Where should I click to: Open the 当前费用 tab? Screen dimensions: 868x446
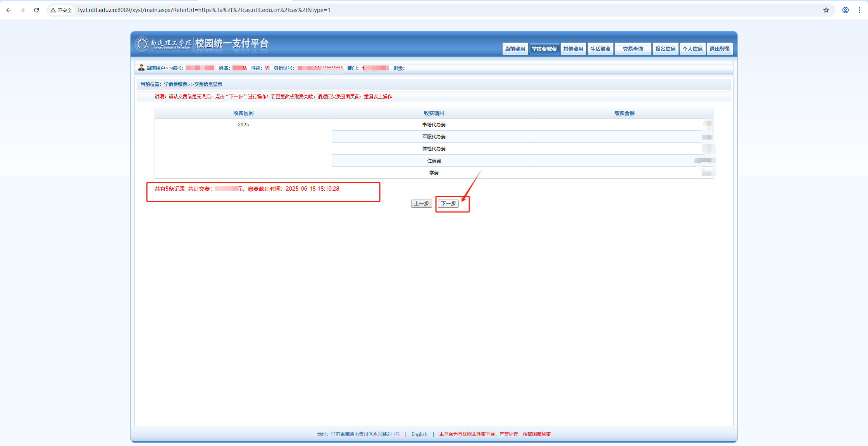click(x=515, y=49)
